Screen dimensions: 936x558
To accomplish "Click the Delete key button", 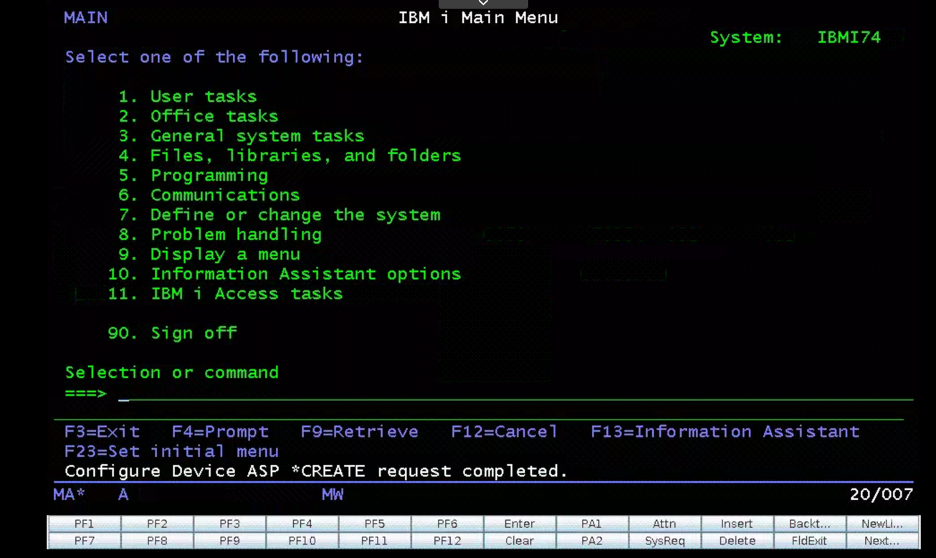I will (737, 541).
